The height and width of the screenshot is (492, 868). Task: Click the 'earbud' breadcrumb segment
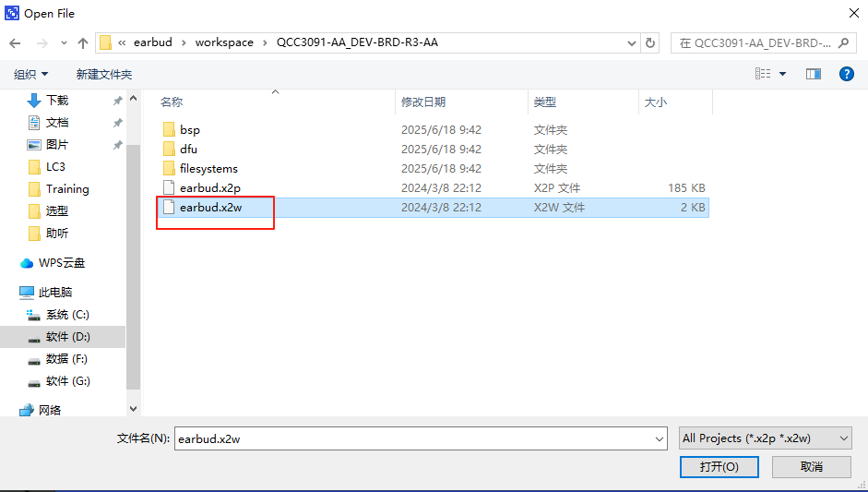click(x=153, y=42)
